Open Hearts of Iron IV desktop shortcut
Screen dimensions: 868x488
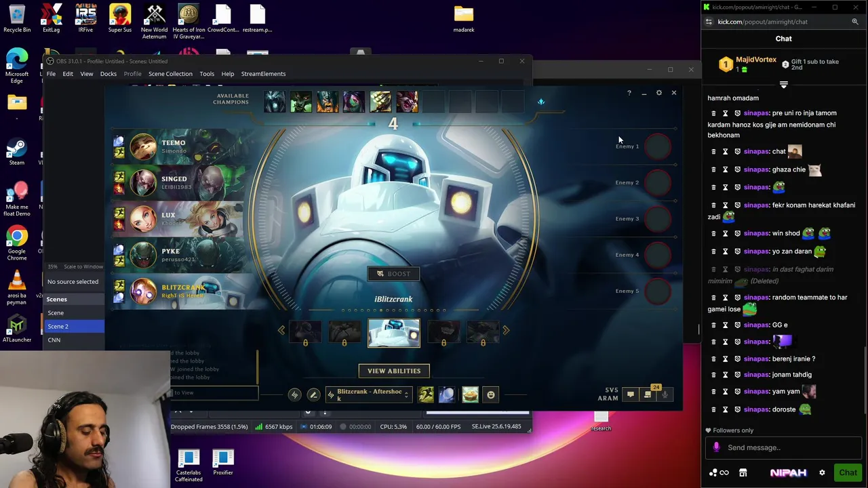(189, 20)
